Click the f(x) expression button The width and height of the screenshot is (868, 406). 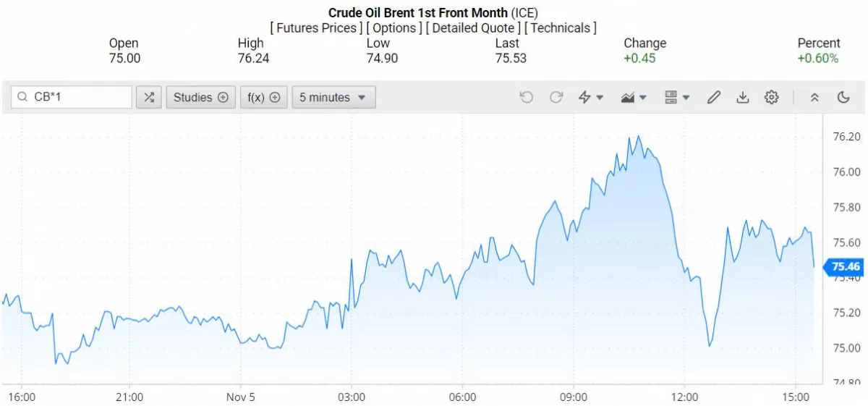pyautogui.click(x=263, y=98)
